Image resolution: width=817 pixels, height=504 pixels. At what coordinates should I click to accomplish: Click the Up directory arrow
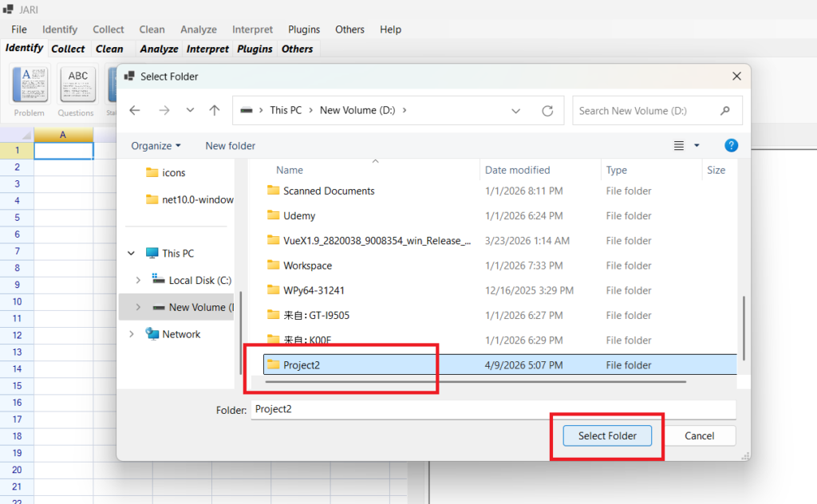coord(214,111)
